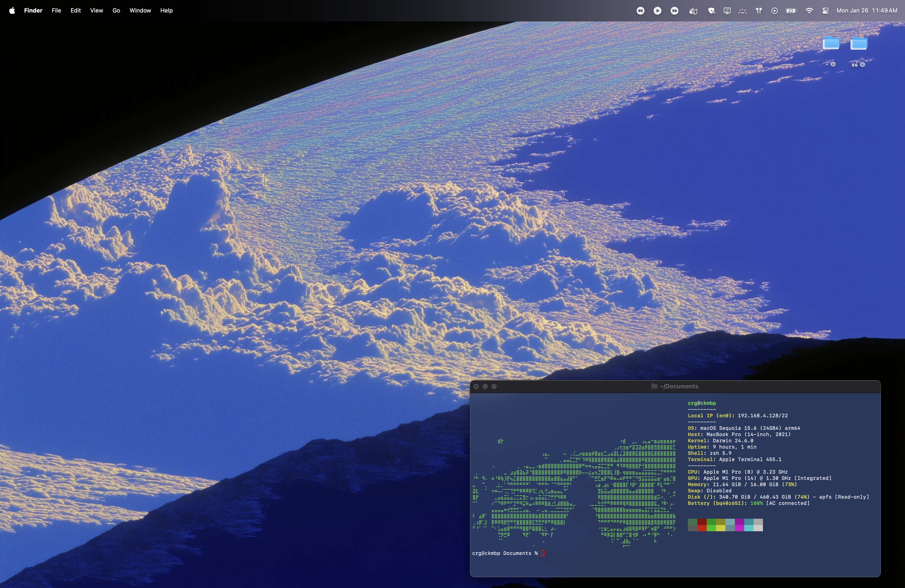Open the Window menu
Viewport: 905px width, 588px height.
(x=140, y=11)
